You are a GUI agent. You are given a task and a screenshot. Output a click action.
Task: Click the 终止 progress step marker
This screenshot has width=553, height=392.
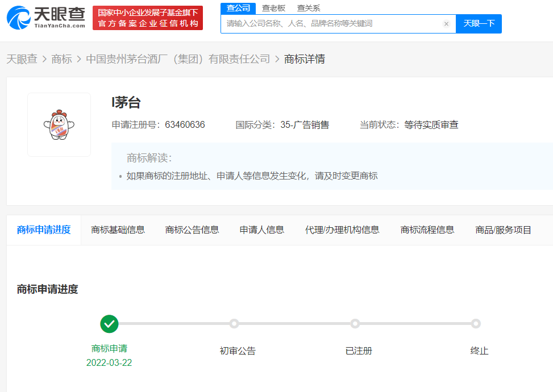pyautogui.click(x=476, y=324)
